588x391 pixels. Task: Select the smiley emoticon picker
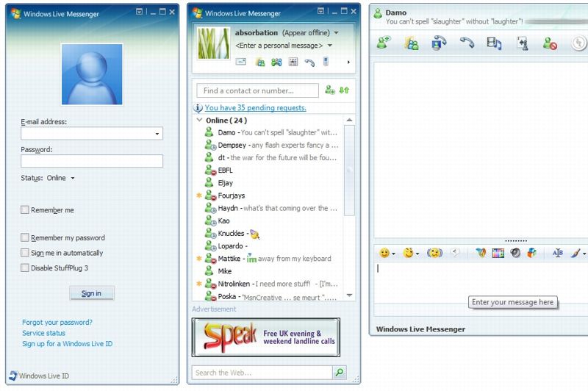point(384,253)
